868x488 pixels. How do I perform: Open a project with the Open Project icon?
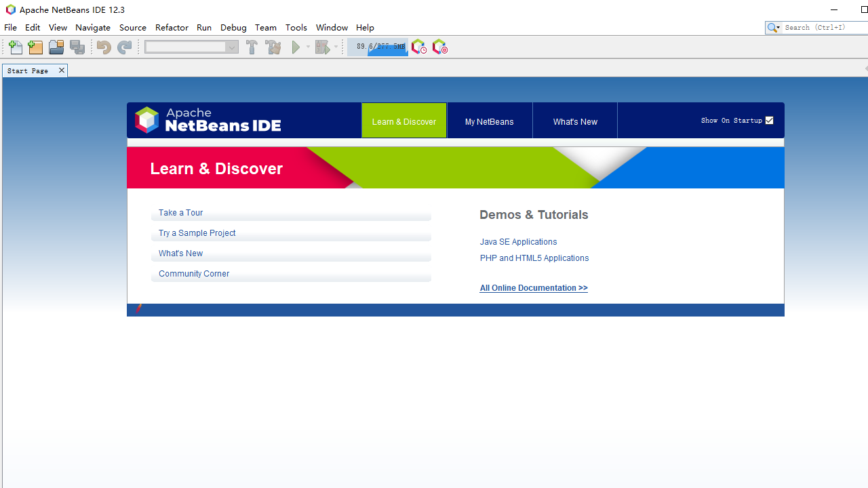[x=56, y=47]
